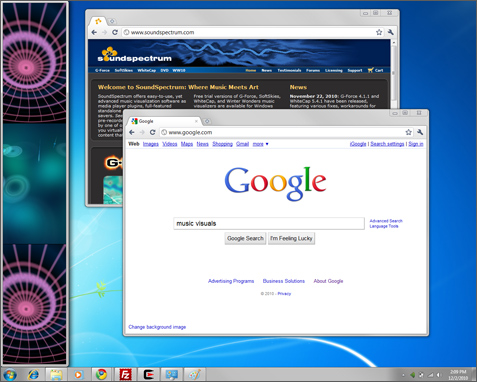
Task: Click the volume icon in the system tray
Action: click(439, 375)
